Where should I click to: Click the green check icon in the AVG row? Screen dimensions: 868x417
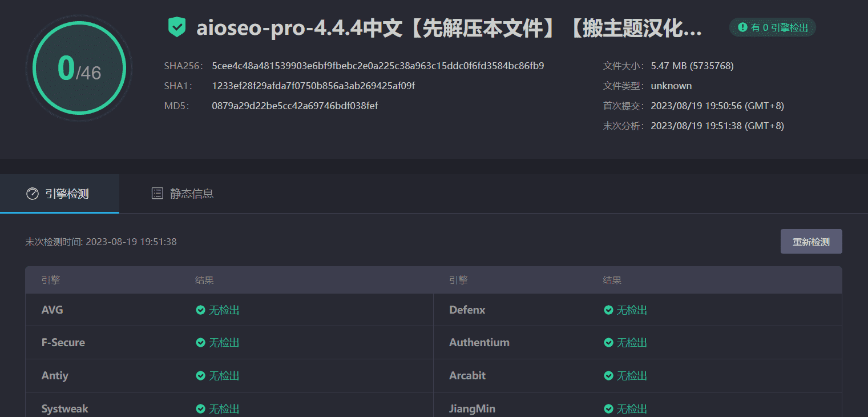click(200, 310)
